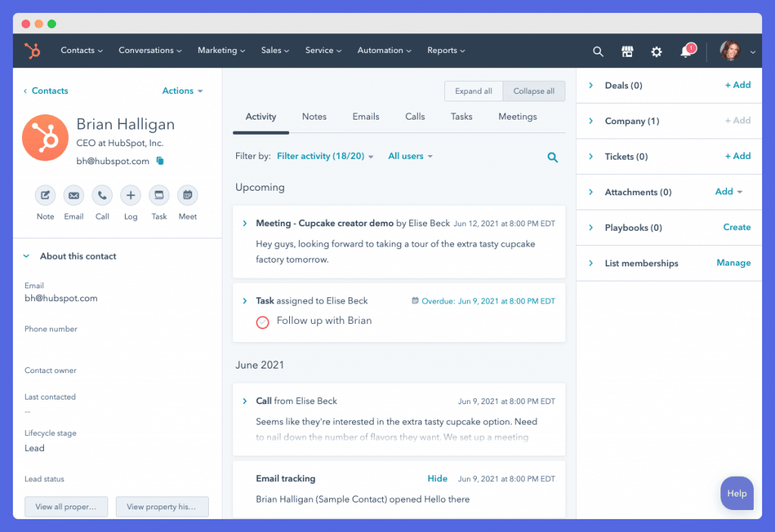The height and width of the screenshot is (532, 775).
Task: Compose an Email using the envelope icon
Action: pyautogui.click(x=73, y=195)
